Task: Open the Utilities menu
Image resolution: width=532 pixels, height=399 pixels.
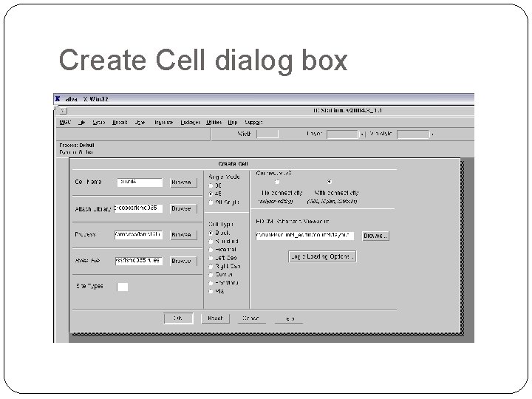Action: pyautogui.click(x=214, y=123)
